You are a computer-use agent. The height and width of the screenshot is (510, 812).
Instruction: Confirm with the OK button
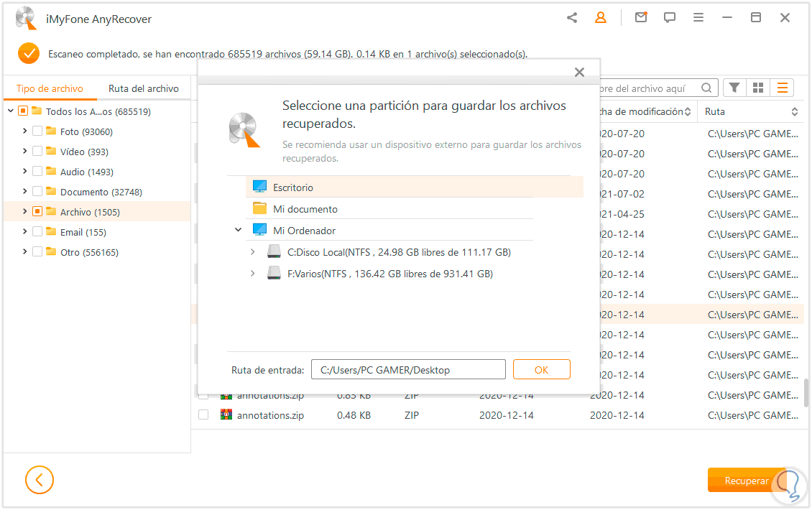coord(541,369)
